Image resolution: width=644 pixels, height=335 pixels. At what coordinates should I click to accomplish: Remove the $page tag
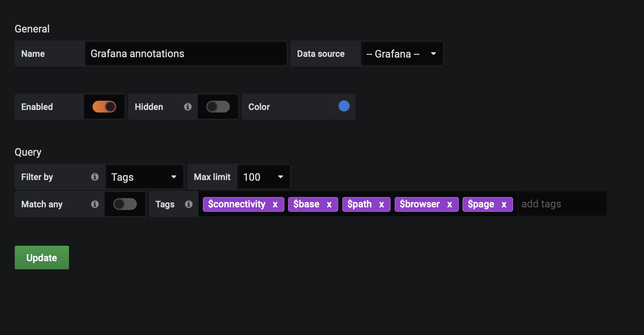pos(504,204)
